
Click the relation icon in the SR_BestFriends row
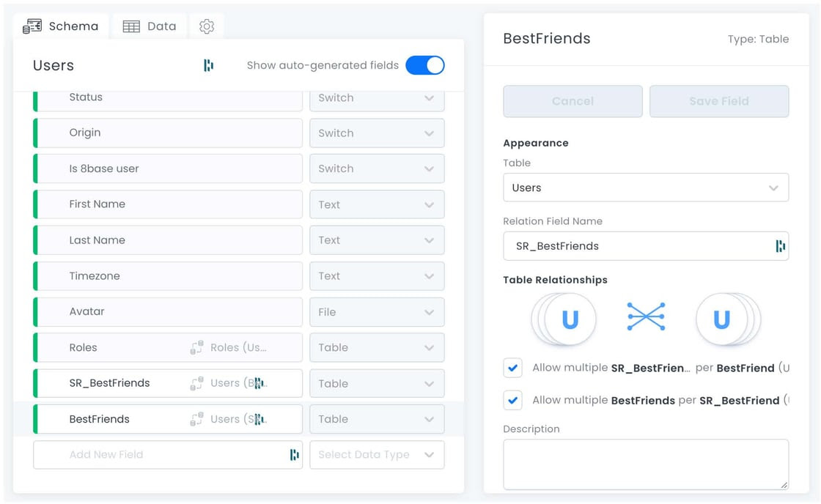pos(197,384)
